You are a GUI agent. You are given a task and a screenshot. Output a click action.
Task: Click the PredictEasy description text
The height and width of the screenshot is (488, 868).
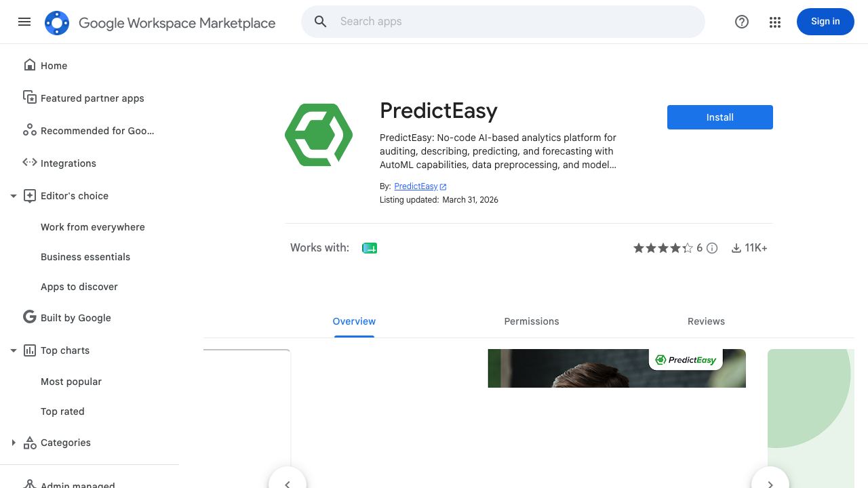[498, 151]
